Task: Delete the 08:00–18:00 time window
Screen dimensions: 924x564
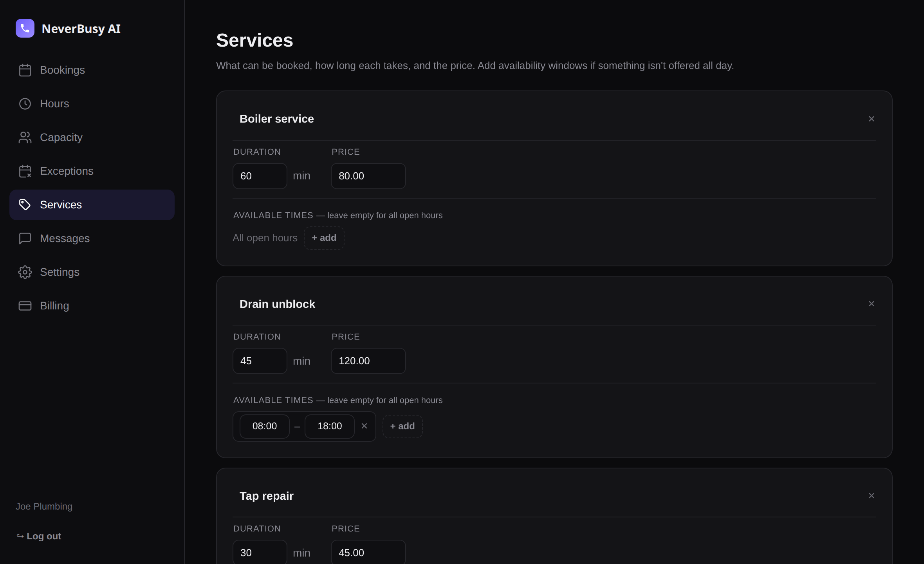Action: point(364,426)
